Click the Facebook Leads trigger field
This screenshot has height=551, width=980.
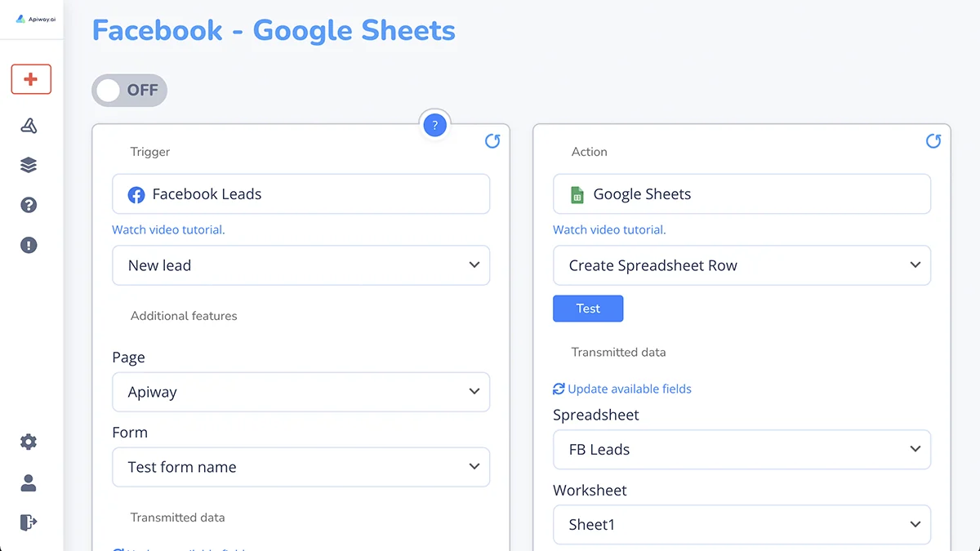pos(301,194)
